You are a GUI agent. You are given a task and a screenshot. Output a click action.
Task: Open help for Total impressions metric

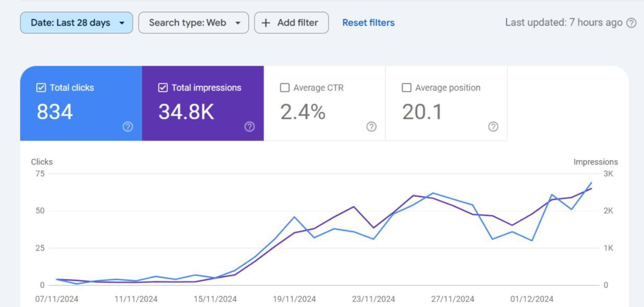(249, 127)
